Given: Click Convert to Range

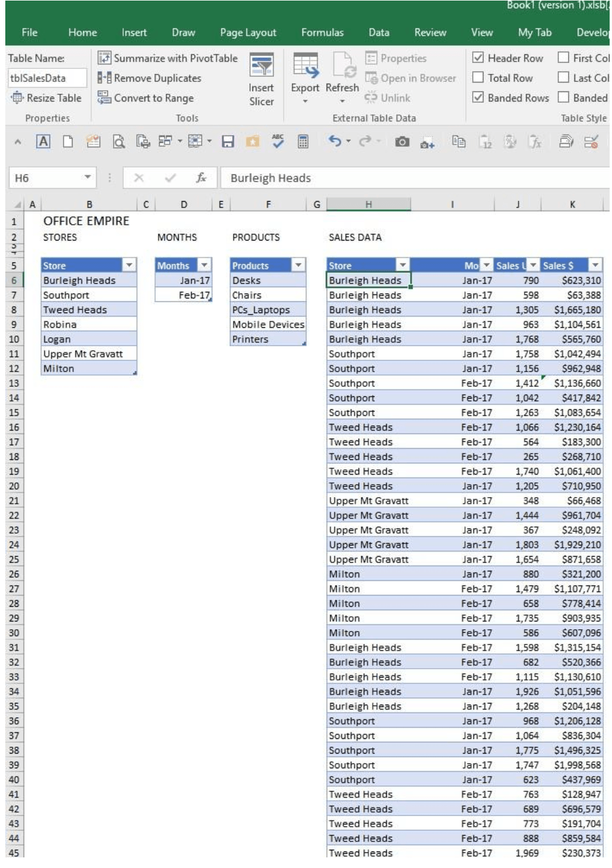Looking at the screenshot, I should [x=146, y=98].
